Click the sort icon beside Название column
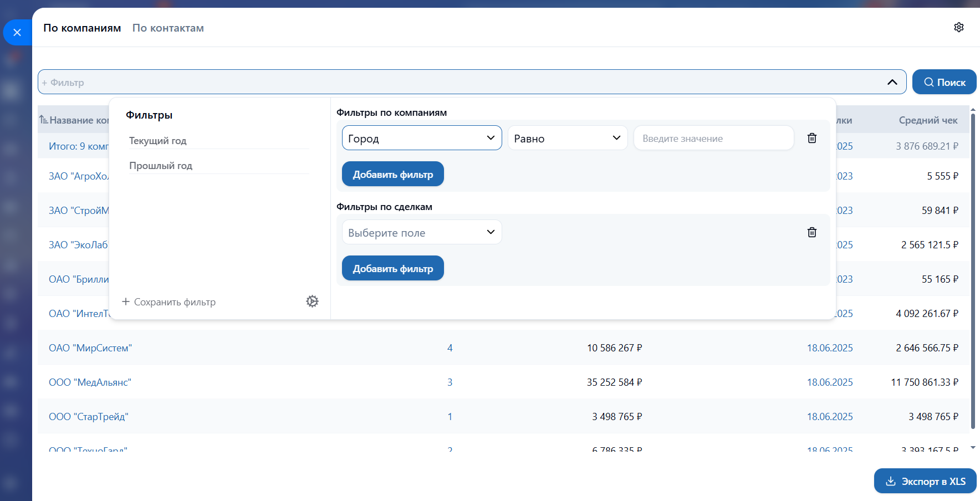The width and height of the screenshot is (980, 501). (x=43, y=120)
